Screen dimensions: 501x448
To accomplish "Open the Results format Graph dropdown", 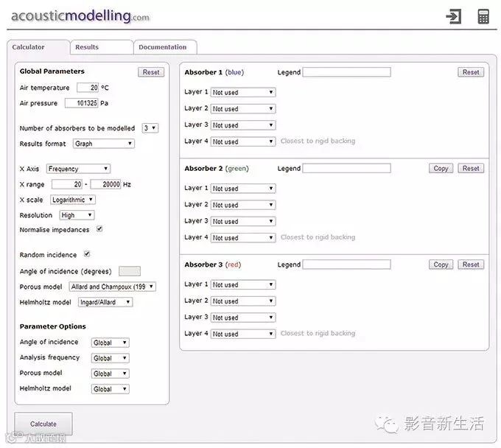I will coord(104,144).
